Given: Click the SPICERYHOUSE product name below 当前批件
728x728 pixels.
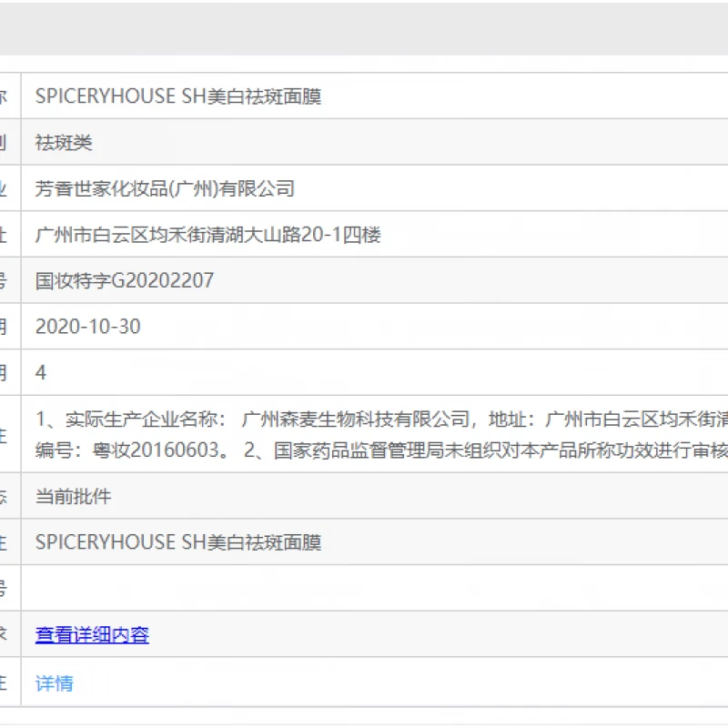Looking at the screenshot, I should (x=178, y=542).
